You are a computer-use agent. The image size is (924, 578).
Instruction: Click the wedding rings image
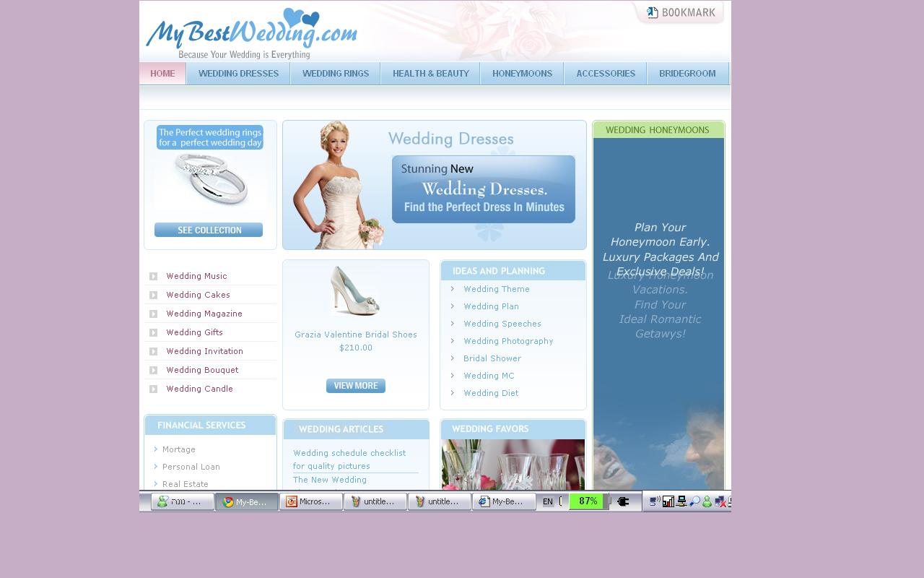point(210,180)
